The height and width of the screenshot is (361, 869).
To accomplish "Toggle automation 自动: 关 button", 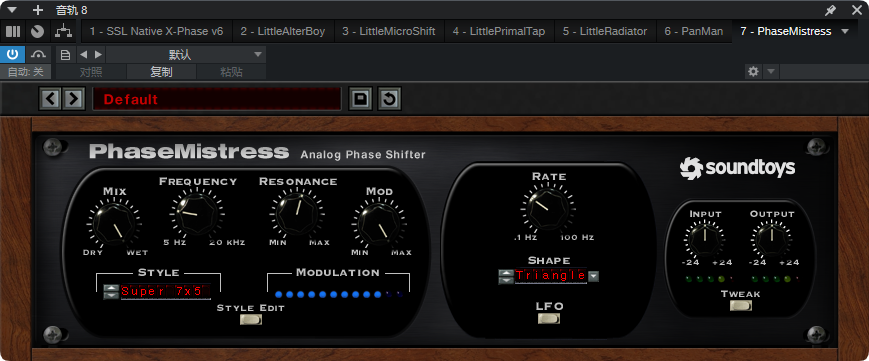I will coord(25,72).
